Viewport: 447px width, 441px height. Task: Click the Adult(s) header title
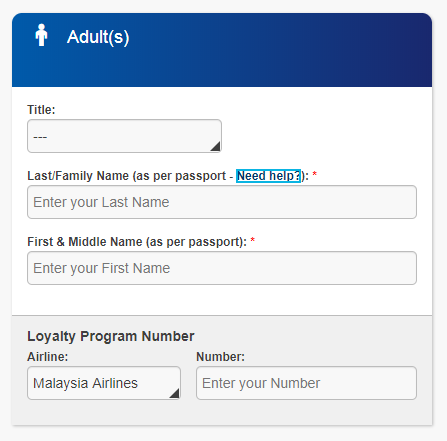[98, 37]
